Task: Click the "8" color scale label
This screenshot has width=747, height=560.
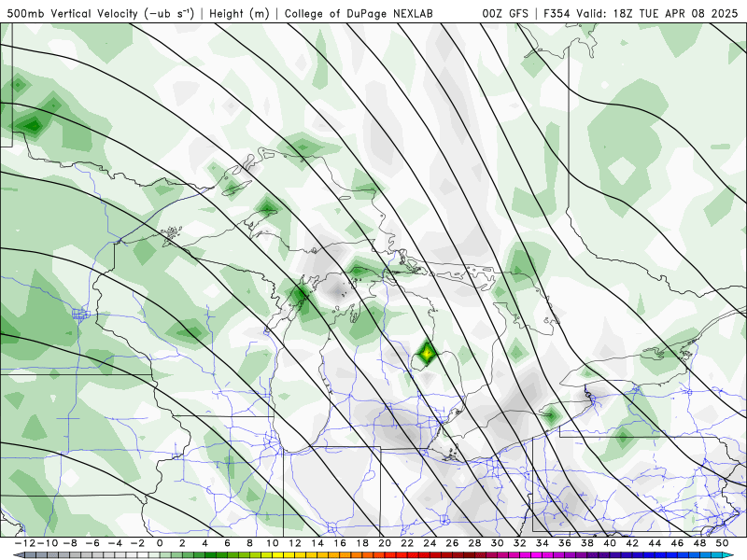Action: (249, 543)
